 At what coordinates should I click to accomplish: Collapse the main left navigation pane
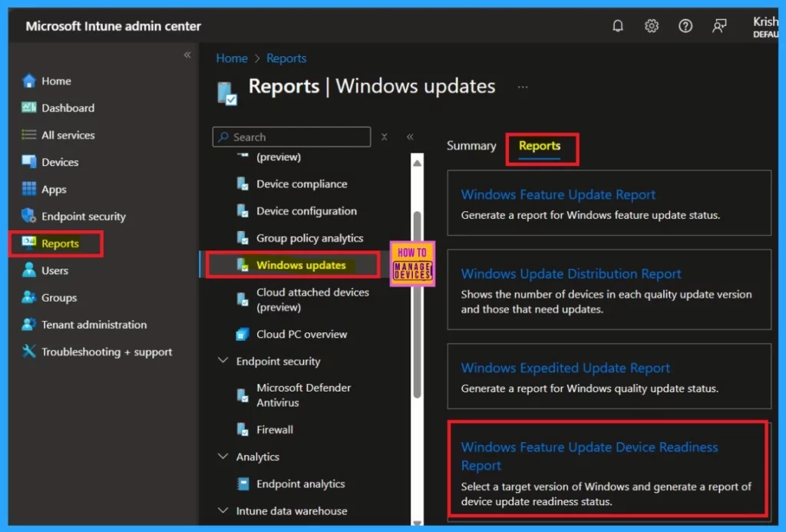(187, 55)
